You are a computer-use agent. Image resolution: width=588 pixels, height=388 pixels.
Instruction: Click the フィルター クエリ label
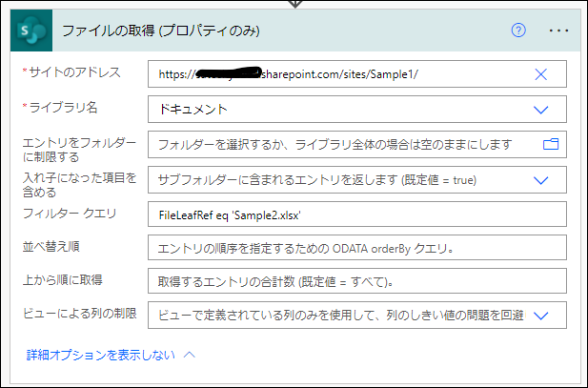pyautogui.click(x=70, y=214)
